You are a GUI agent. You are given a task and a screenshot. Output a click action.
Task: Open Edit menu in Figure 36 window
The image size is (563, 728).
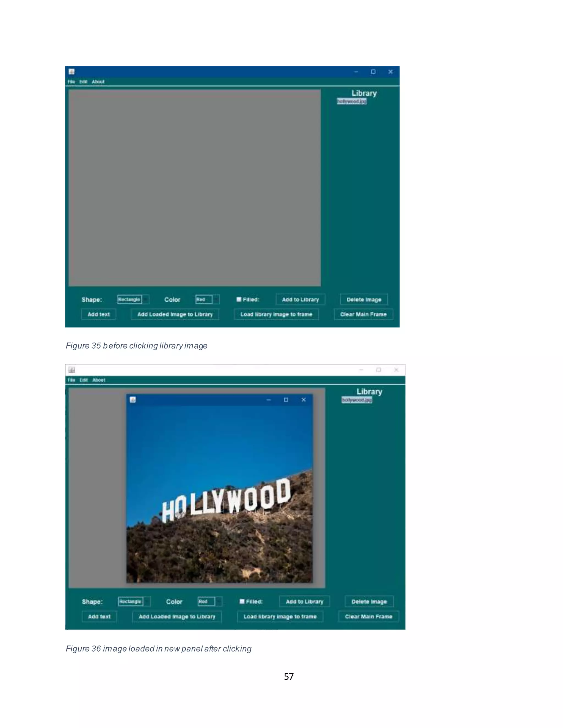[x=83, y=380]
